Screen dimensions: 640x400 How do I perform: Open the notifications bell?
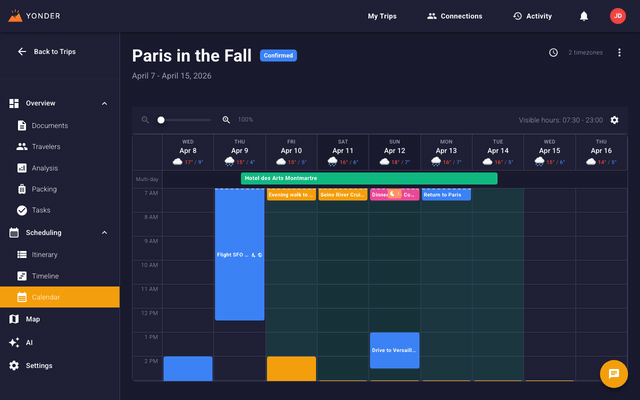tap(584, 16)
